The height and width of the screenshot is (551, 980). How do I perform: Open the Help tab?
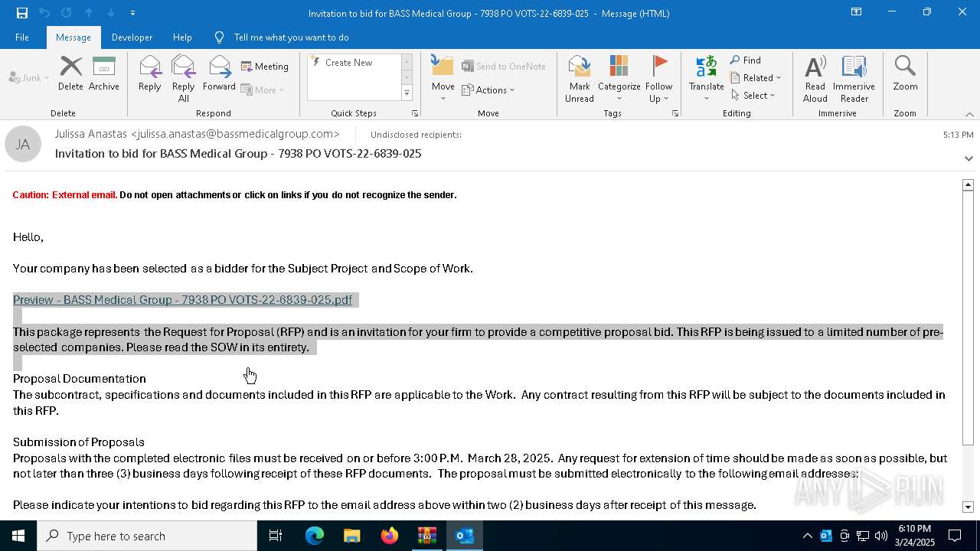point(182,37)
